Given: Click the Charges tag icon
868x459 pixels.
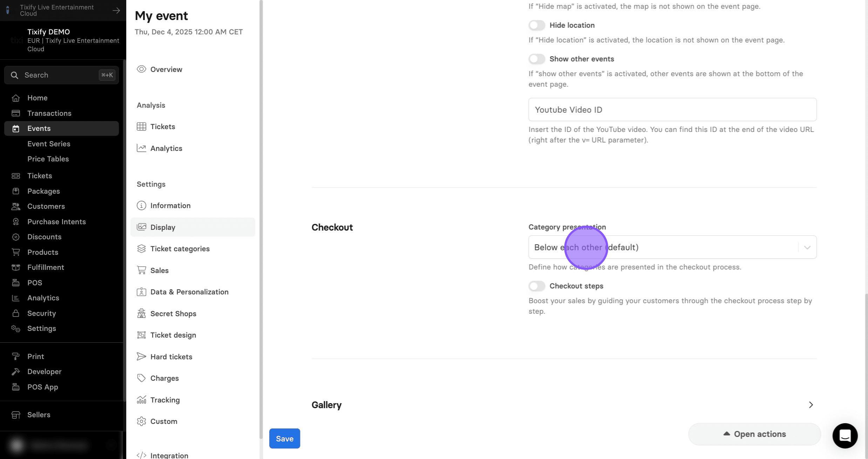Looking at the screenshot, I should 141,378.
